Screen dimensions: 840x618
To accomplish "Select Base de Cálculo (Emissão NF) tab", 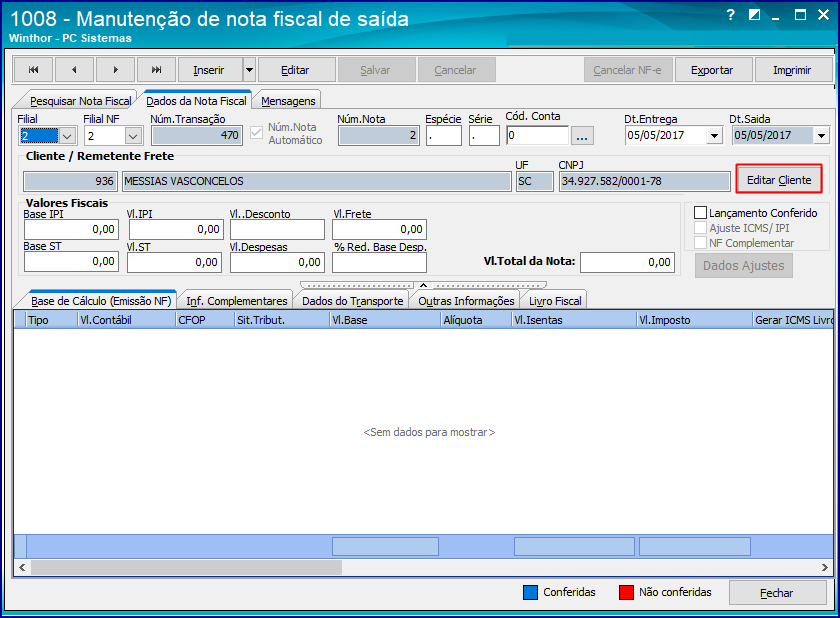I will coord(101,301).
